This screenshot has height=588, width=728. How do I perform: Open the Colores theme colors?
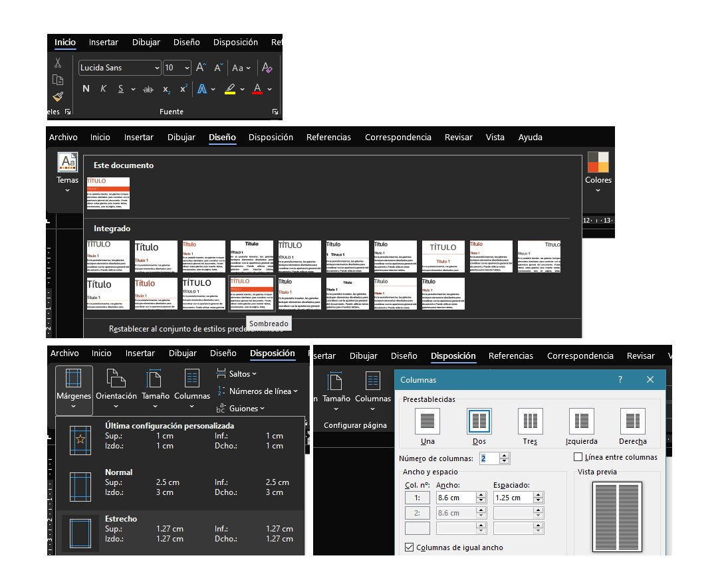(x=598, y=172)
